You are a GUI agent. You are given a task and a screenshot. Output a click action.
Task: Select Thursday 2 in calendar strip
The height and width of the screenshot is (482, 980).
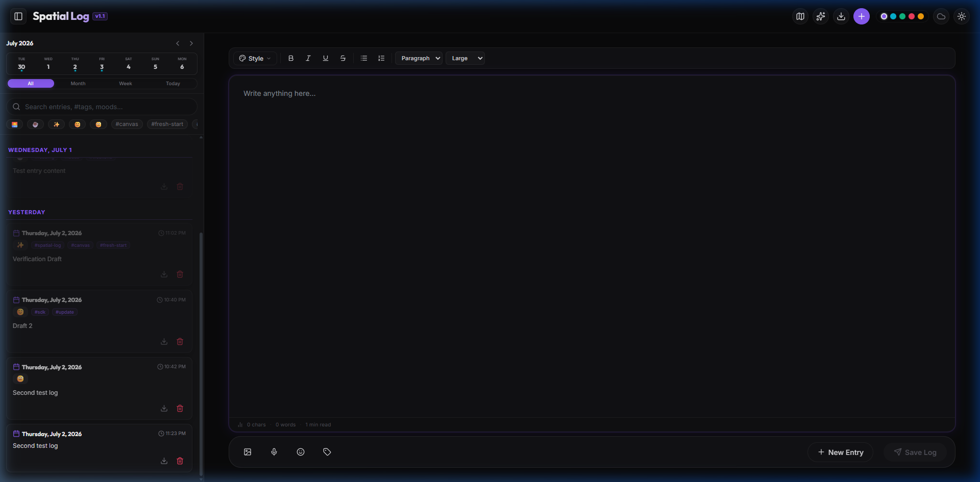pyautogui.click(x=75, y=64)
